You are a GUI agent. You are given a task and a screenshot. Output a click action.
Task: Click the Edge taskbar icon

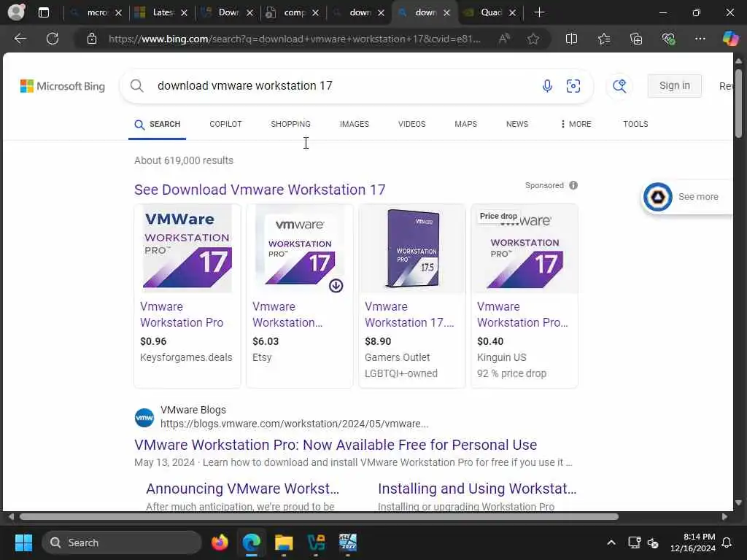click(x=252, y=542)
